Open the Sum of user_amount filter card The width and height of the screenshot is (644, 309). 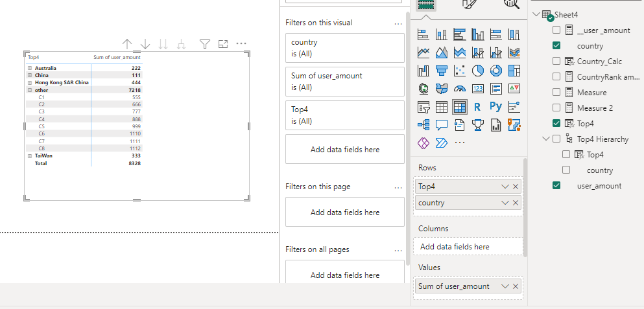coord(345,82)
